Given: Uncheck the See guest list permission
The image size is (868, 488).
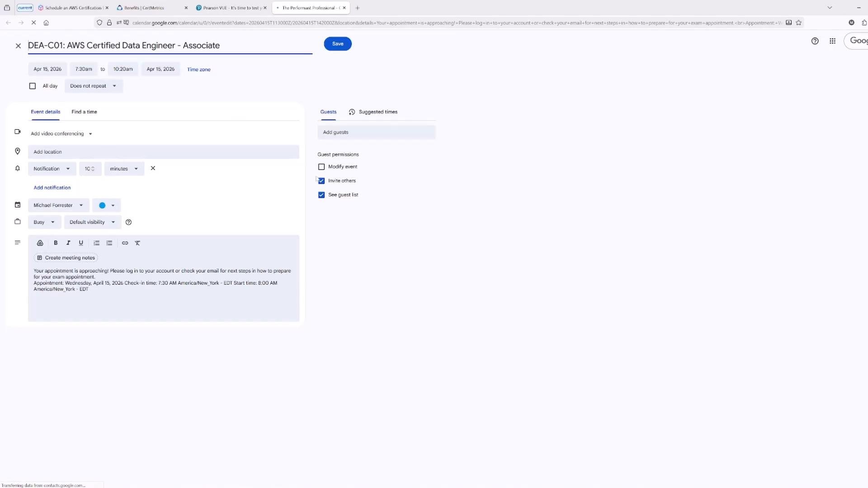Looking at the screenshot, I should (321, 195).
